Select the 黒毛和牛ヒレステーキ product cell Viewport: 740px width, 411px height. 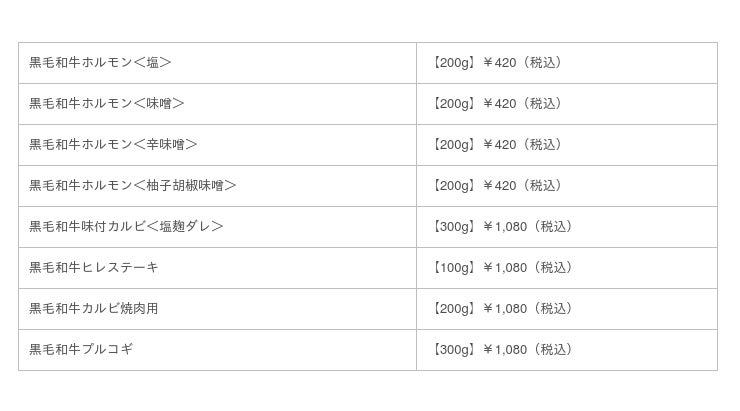point(94,268)
